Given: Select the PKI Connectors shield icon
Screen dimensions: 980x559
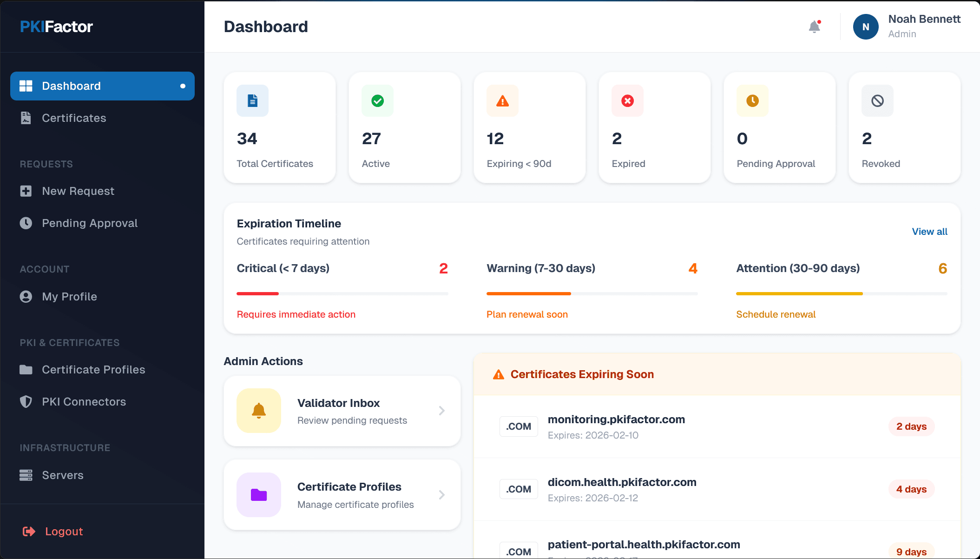Looking at the screenshot, I should pyautogui.click(x=26, y=401).
